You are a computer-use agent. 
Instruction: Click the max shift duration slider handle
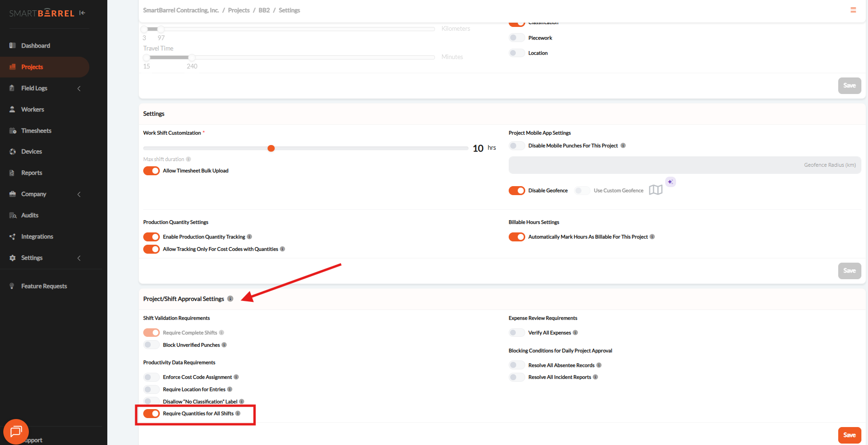271,148
